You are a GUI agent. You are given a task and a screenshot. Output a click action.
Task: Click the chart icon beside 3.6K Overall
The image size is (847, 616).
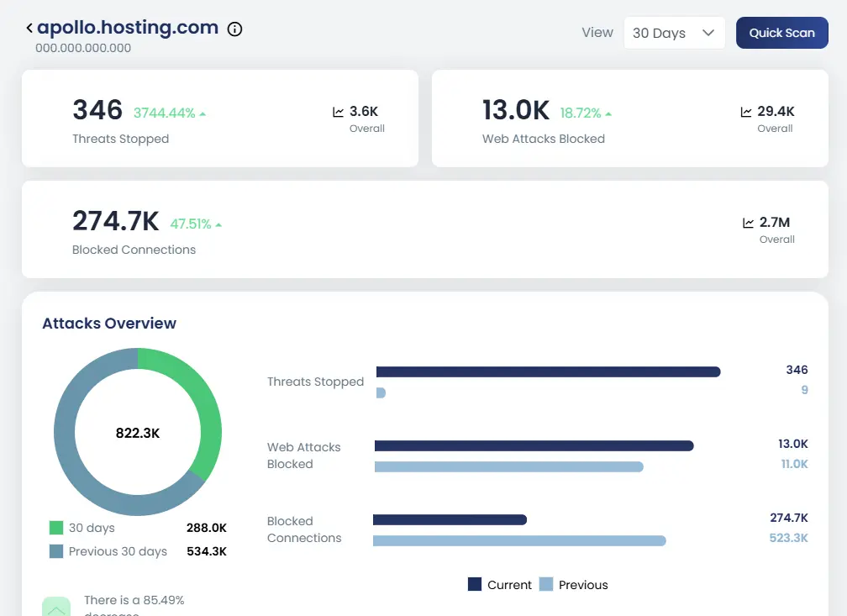pyautogui.click(x=338, y=112)
